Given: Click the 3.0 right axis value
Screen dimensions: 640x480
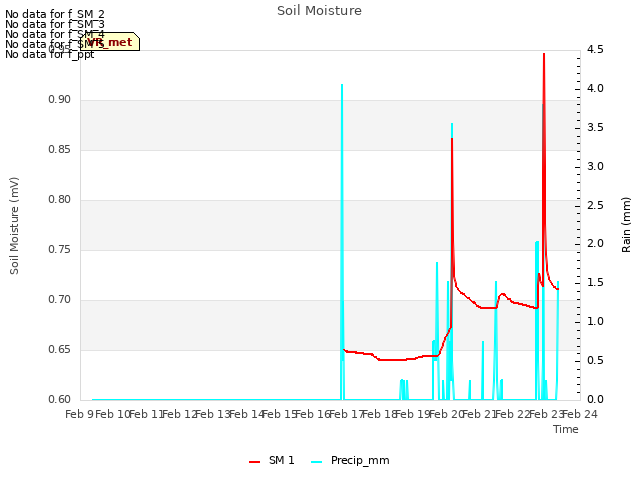Looking at the screenshot, I should coord(595,166).
